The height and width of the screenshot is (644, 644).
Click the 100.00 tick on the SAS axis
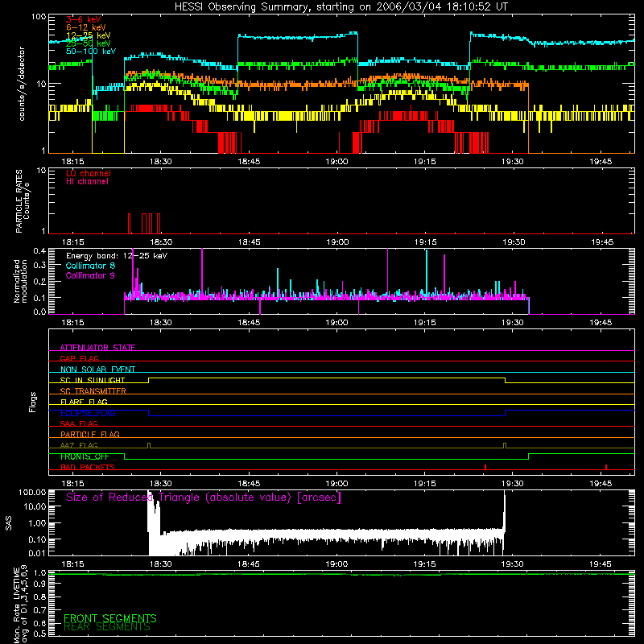click(x=32, y=492)
